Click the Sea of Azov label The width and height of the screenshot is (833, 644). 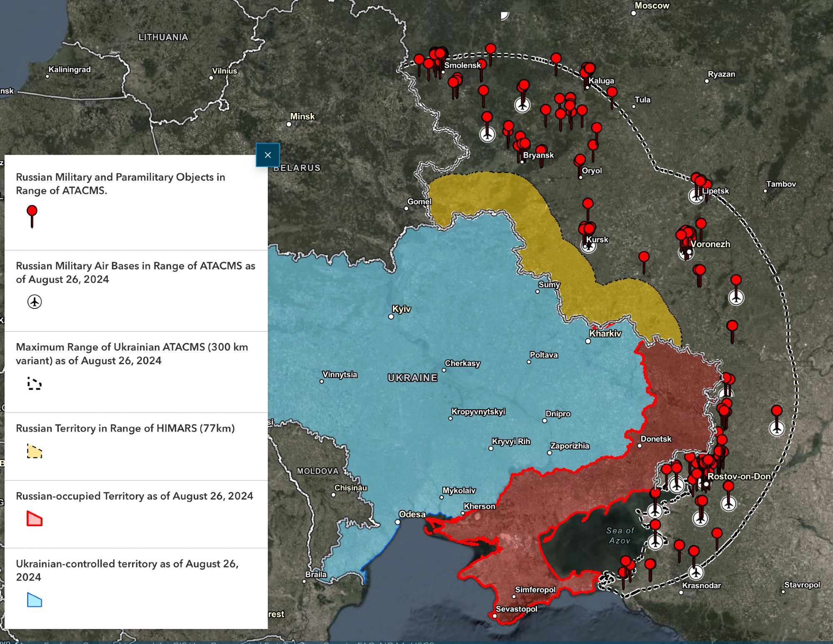[620, 536]
